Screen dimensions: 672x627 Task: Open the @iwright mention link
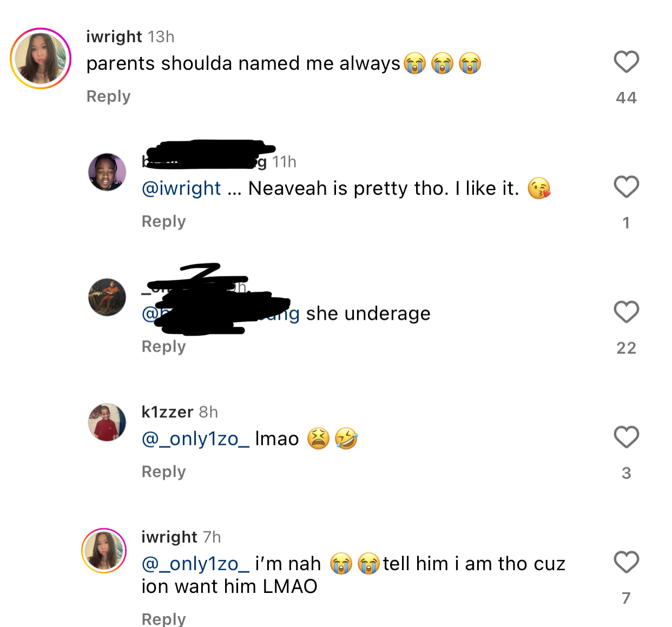tap(181, 188)
